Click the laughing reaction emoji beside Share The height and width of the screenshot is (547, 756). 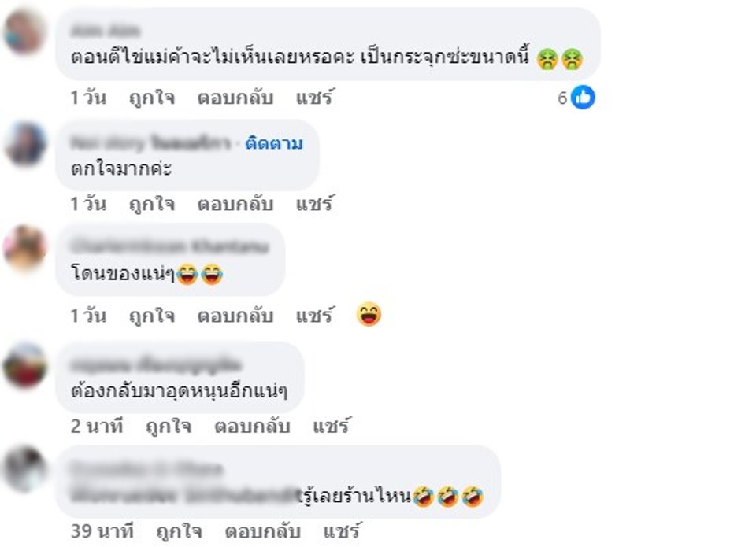[x=369, y=314]
